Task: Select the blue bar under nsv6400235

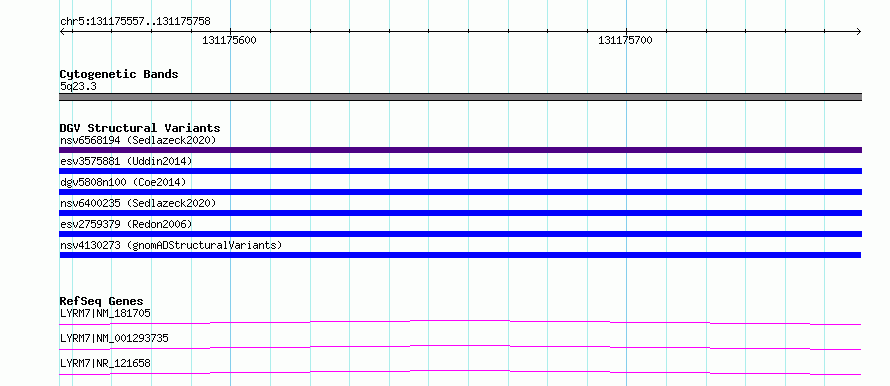Action: coord(461,213)
